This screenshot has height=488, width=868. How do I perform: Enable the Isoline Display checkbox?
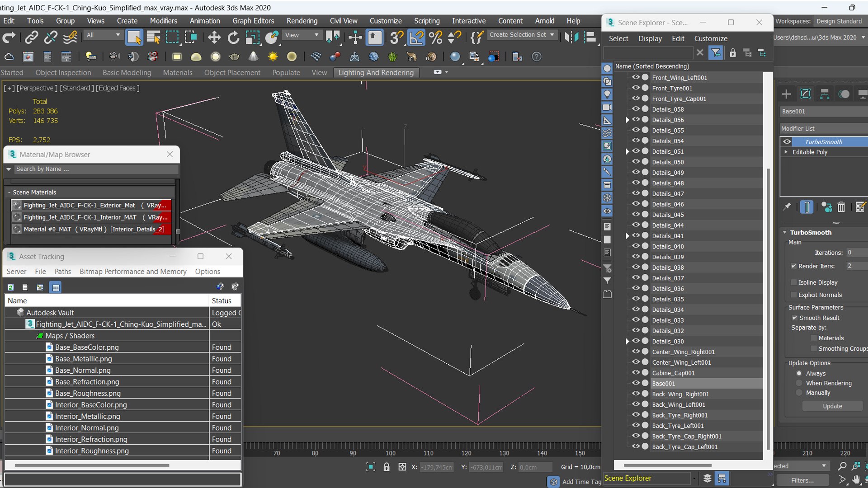(x=793, y=282)
